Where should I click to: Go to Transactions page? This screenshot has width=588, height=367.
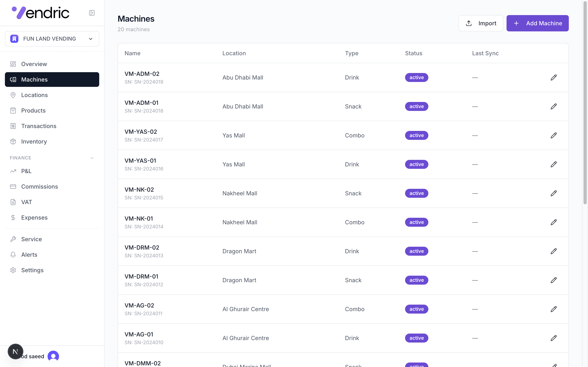click(39, 126)
